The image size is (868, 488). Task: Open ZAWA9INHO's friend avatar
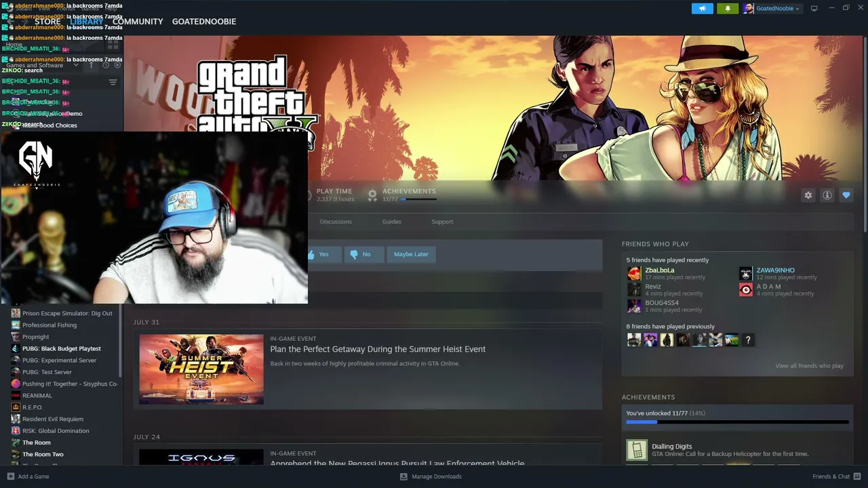click(745, 273)
